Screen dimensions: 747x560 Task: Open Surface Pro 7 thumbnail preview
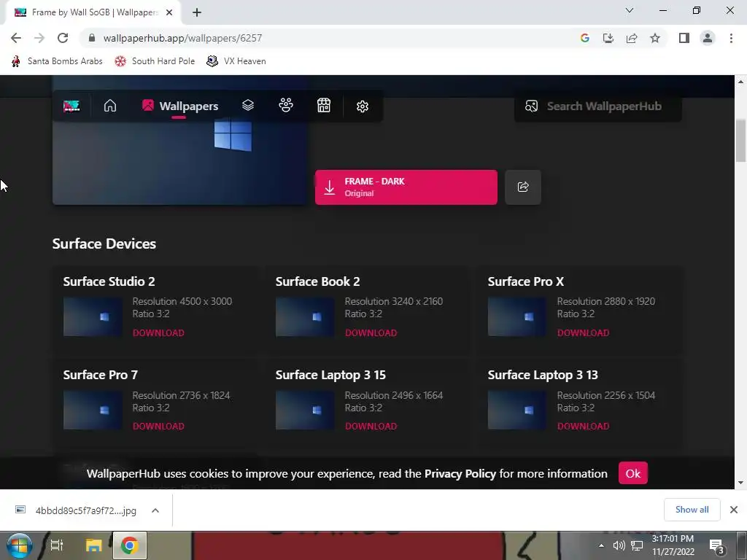(93, 410)
